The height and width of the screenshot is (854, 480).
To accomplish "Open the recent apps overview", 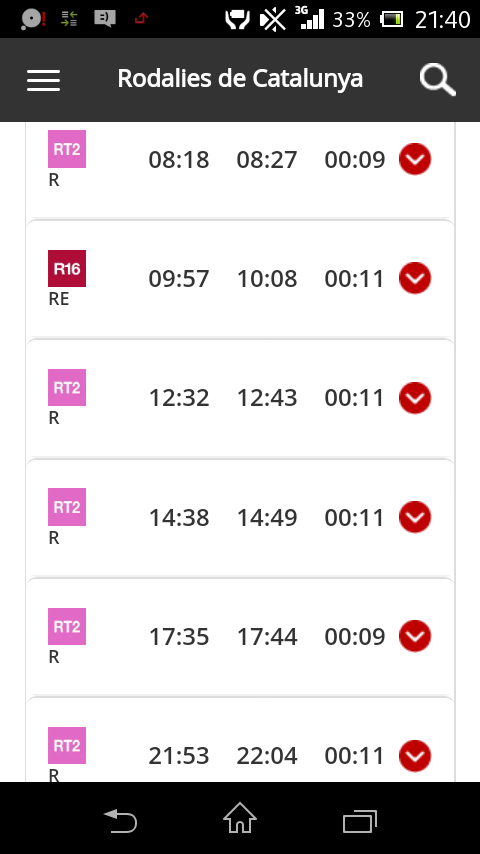I will pyautogui.click(x=360, y=821).
